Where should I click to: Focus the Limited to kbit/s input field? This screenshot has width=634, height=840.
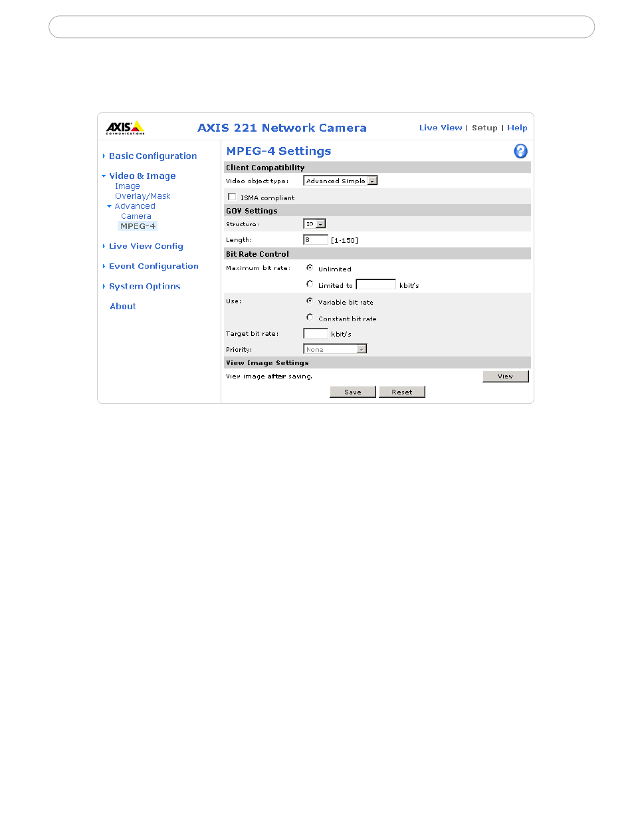point(376,285)
